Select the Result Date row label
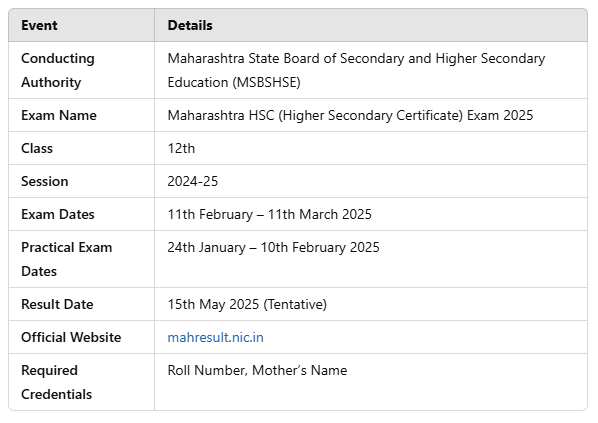 point(57,304)
